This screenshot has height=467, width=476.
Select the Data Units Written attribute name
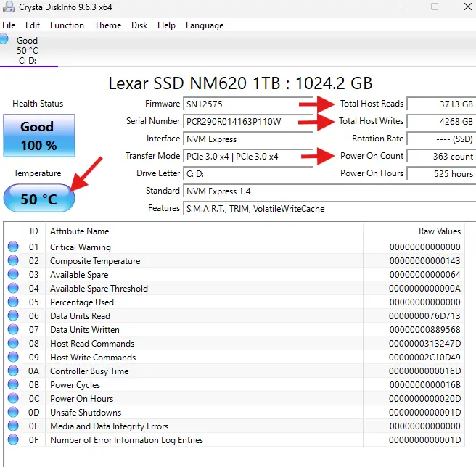(x=85, y=329)
